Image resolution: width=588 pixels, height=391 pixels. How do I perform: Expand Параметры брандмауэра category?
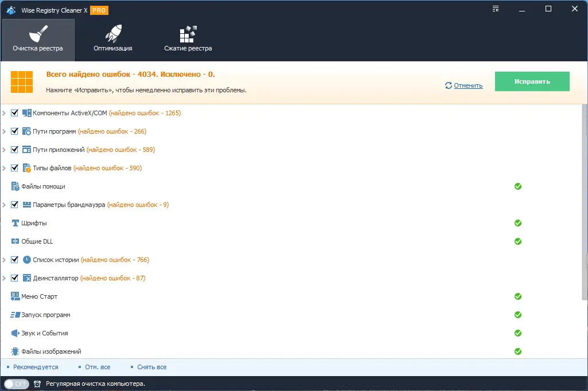point(4,205)
